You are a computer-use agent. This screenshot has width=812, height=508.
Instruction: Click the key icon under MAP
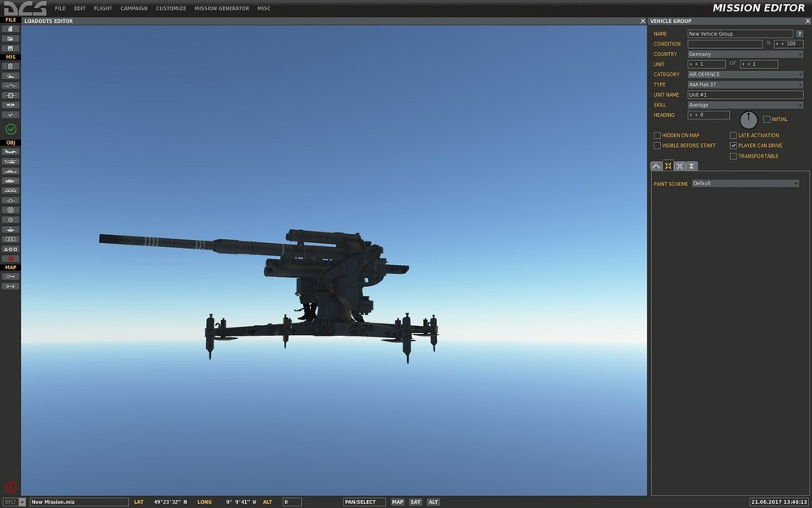pos(11,277)
